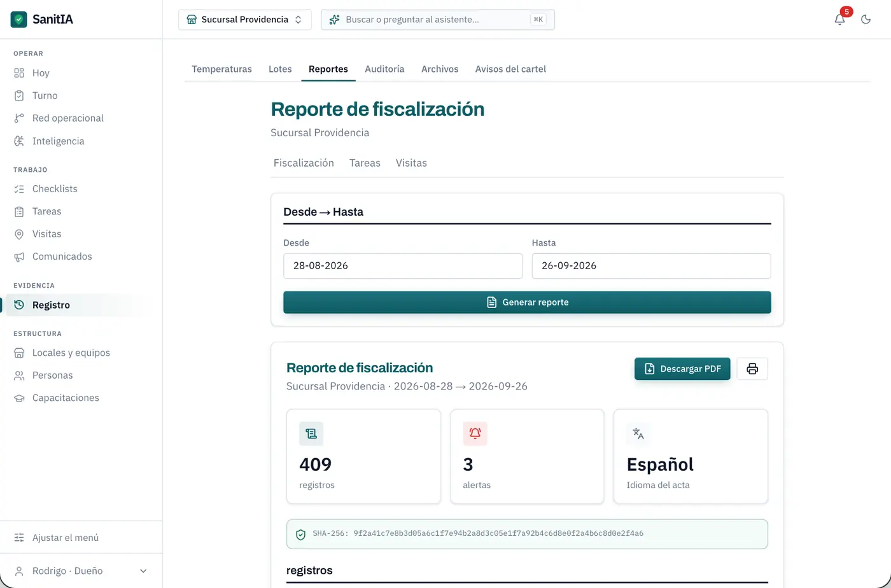Click the Personas users icon

19,375
